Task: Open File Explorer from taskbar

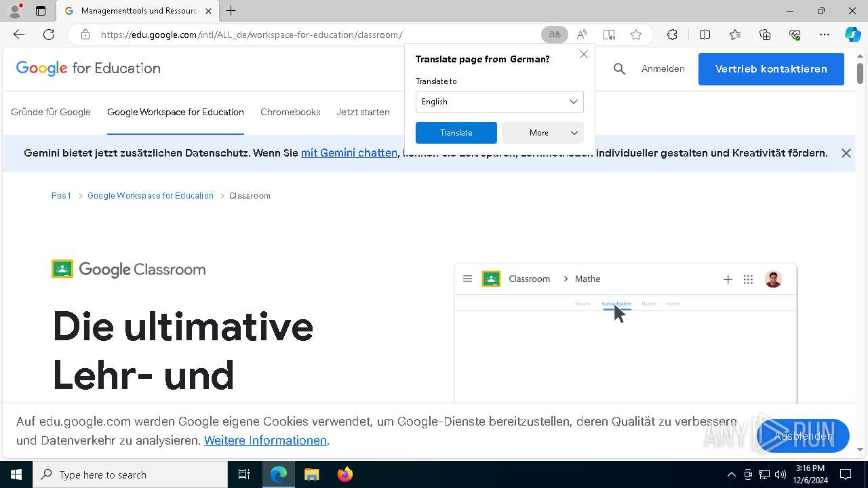Action: click(x=311, y=474)
